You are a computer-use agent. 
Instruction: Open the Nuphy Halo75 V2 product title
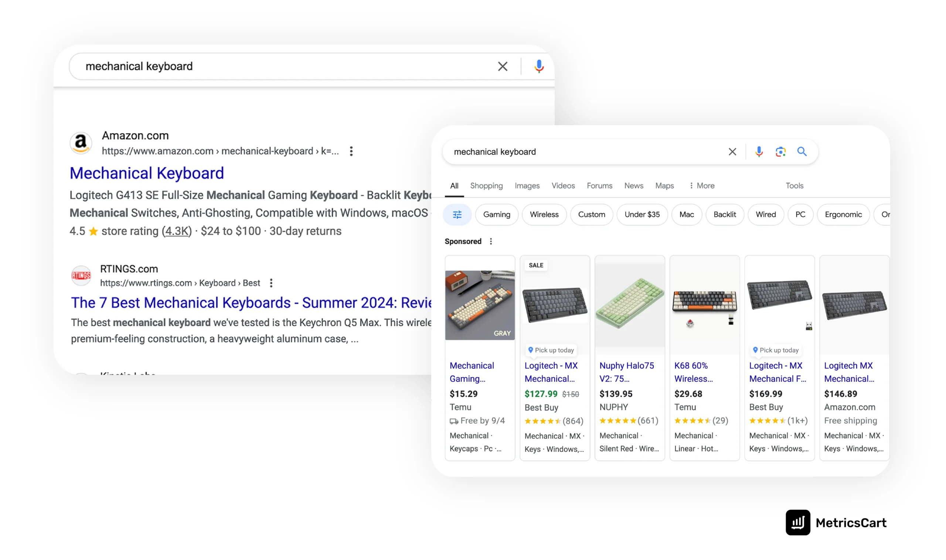click(626, 372)
